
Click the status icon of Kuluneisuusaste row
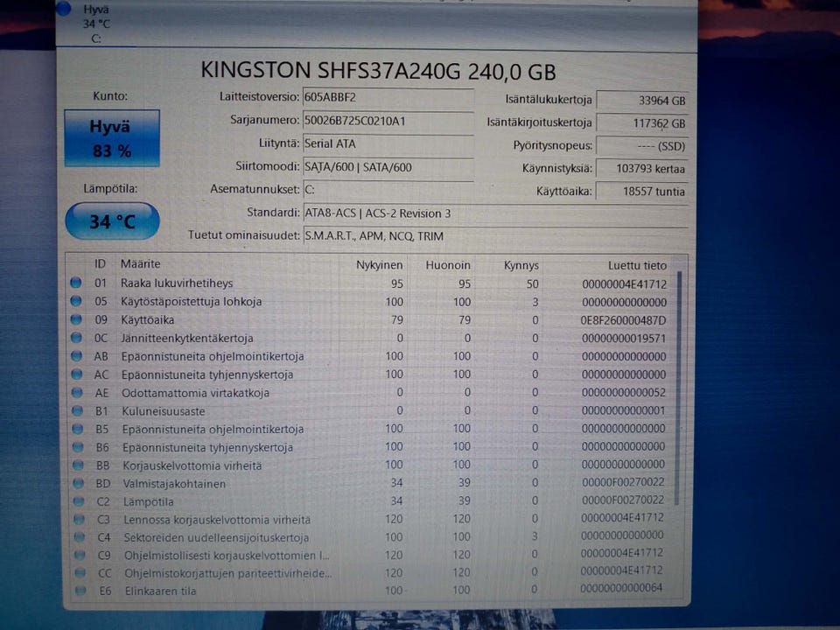coord(77,411)
